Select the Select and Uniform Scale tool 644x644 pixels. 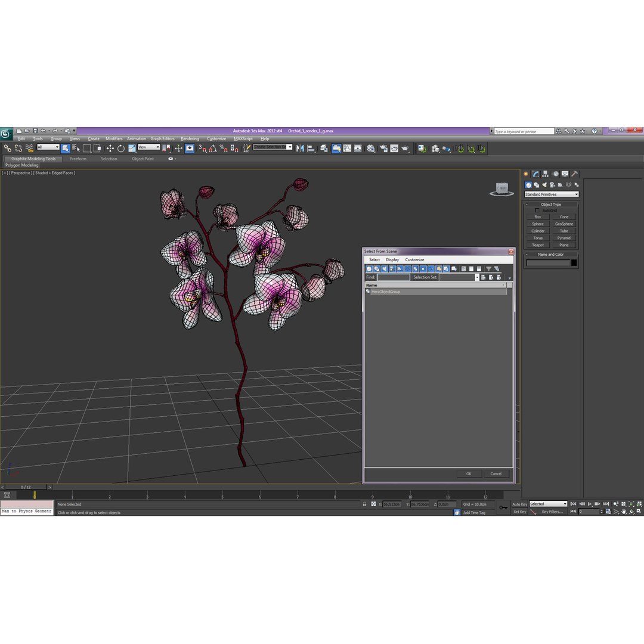[x=132, y=148]
